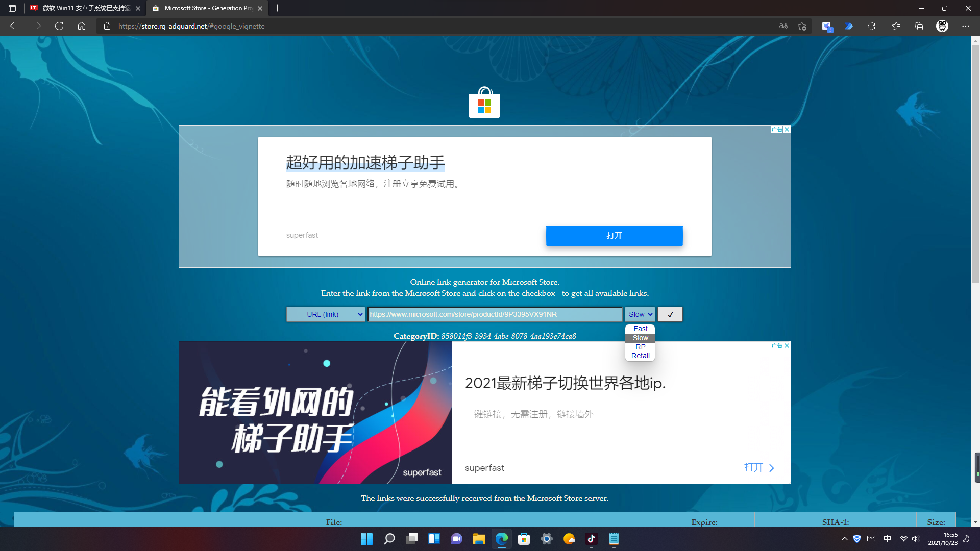Add page to favorites star icon
Screen dimensions: 980x551
pyautogui.click(x=802, y=26)
